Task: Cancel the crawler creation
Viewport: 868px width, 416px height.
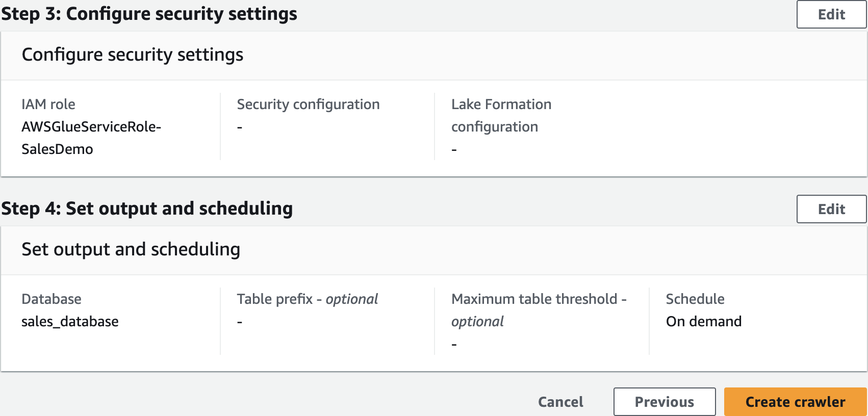Action: coord(560,402)
